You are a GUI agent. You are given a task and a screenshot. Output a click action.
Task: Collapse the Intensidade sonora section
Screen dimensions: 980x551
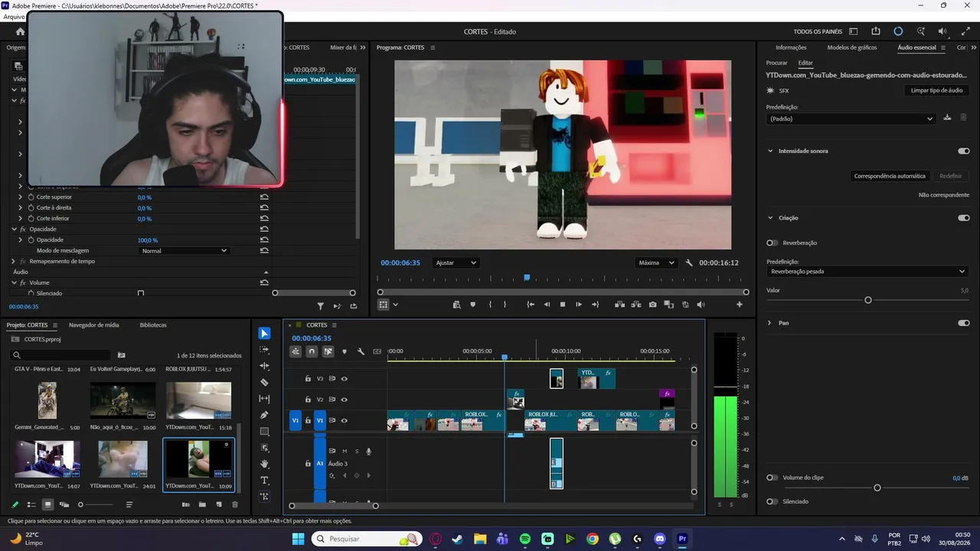770,151
